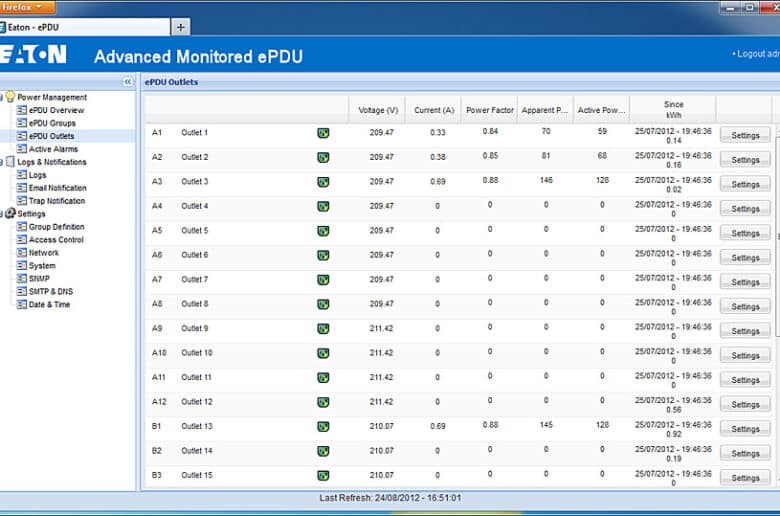Select ePDU Outlets in the sidebar

coord(51,136)
